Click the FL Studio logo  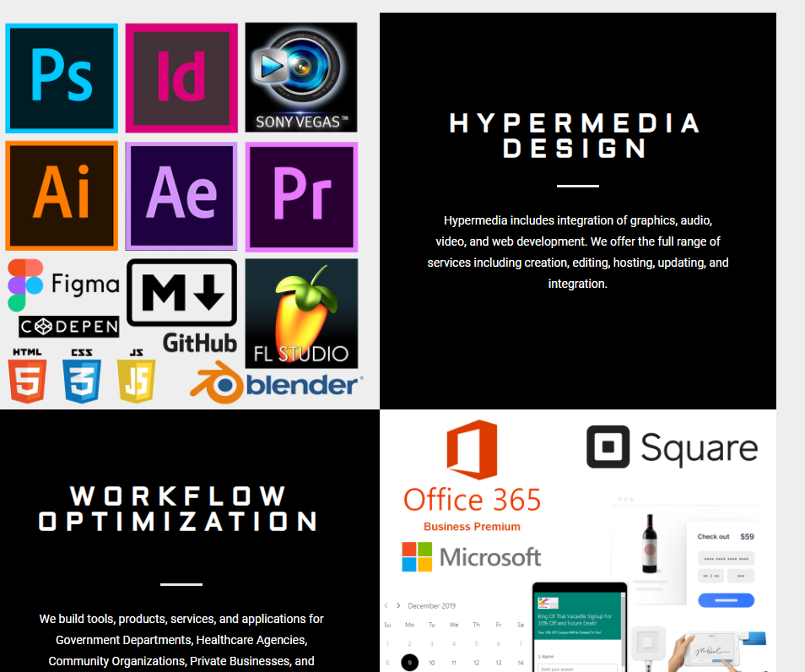click(301, 312)
